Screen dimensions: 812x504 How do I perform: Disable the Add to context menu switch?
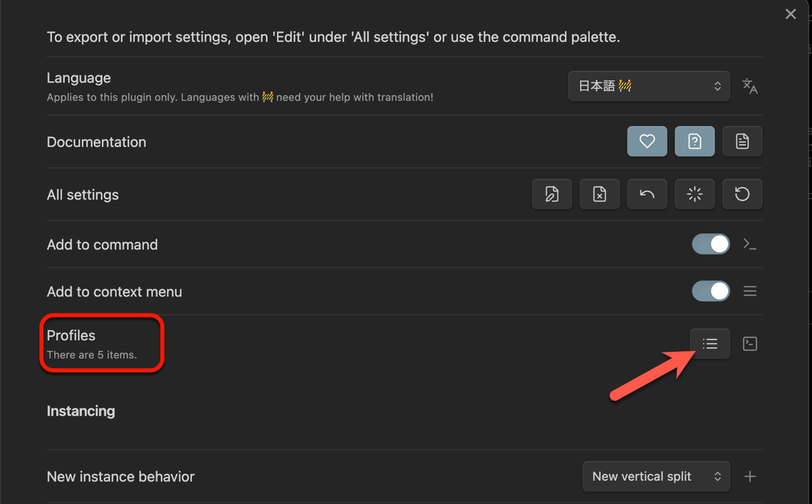click(710, 291)
